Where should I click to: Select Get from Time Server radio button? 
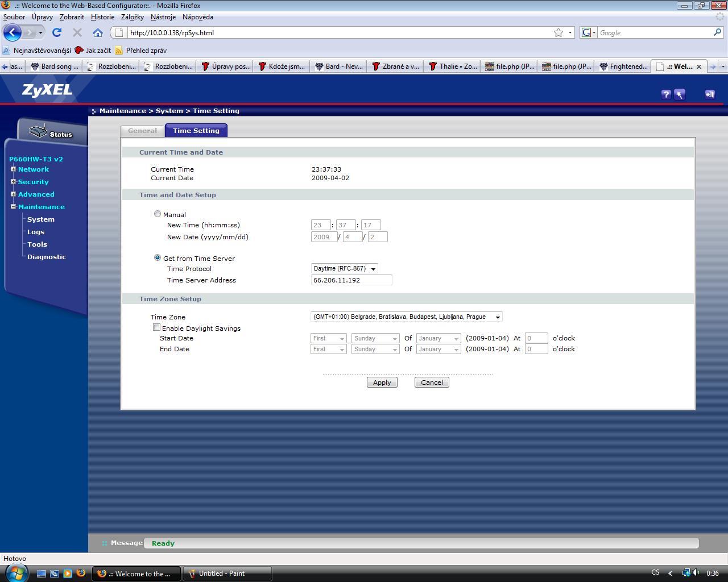(x=158, y=257)
